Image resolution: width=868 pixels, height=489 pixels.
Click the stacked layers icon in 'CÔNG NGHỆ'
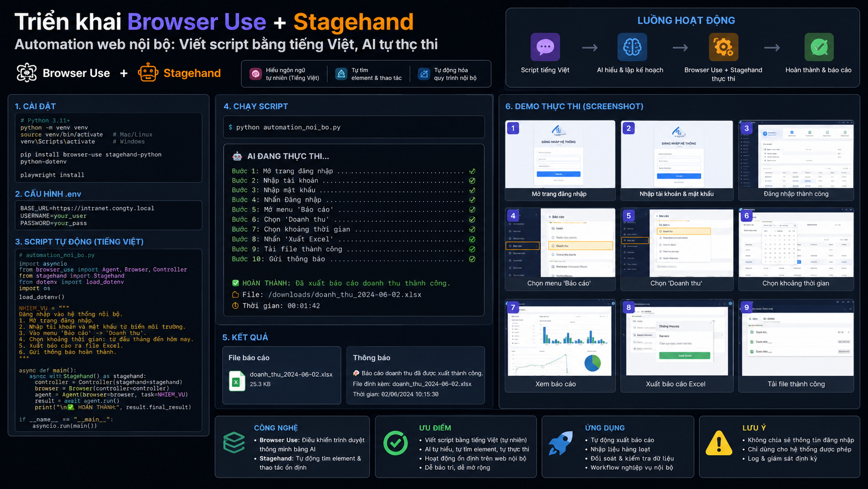point(234,443)
